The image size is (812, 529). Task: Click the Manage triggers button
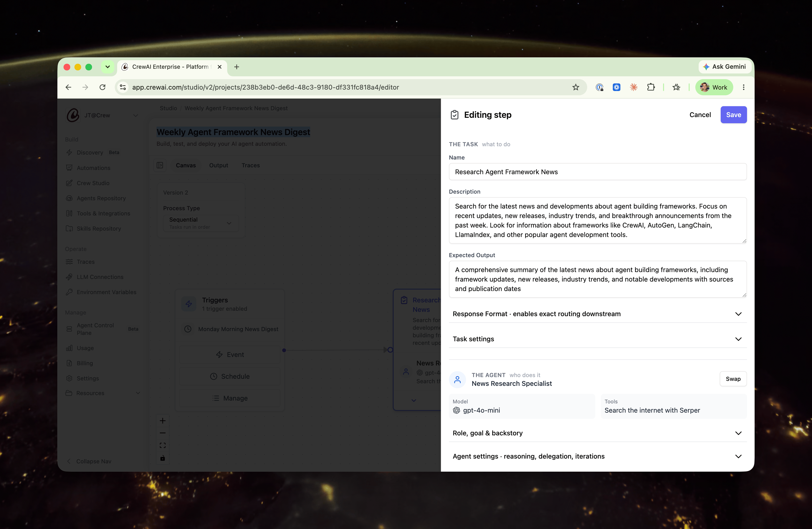tap(230, 398)
